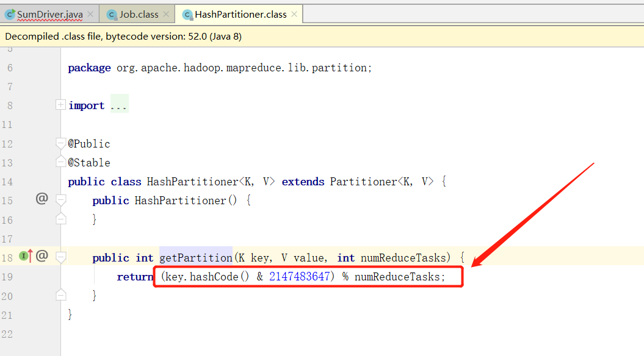Click the class icon on the Job.class tab
644x356 pixels.
point(112,13)
